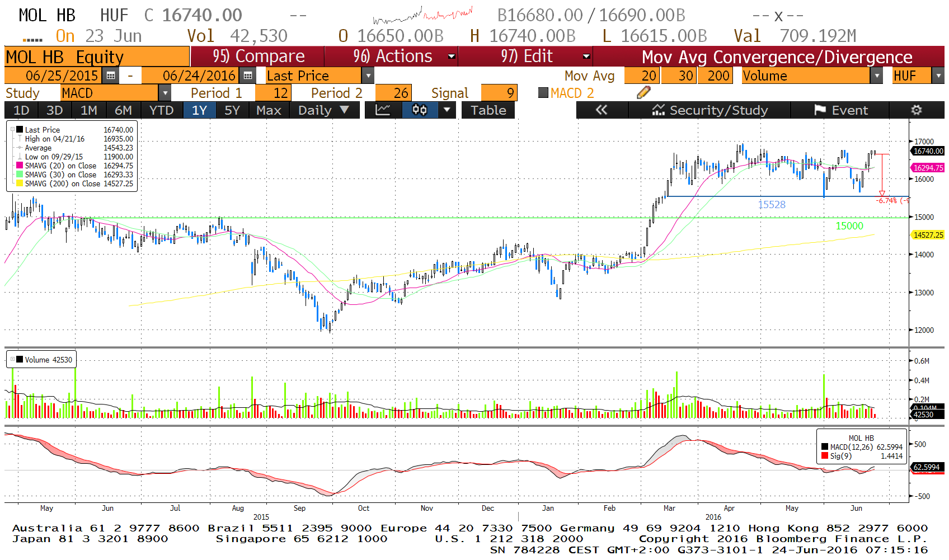Select the YTD range tab
Viewport: 949px width, 560px height.
[x=161, y=110]
